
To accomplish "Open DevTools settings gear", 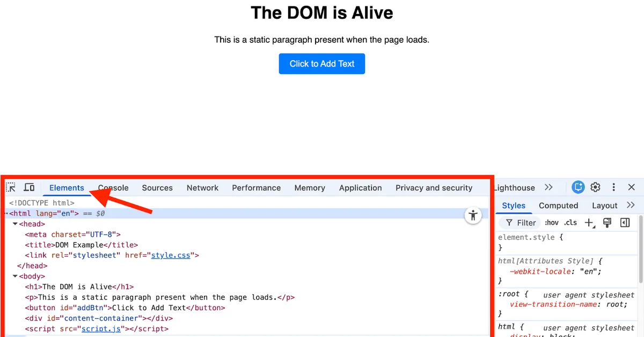I will pyautogui.click(x=595, y=187).
